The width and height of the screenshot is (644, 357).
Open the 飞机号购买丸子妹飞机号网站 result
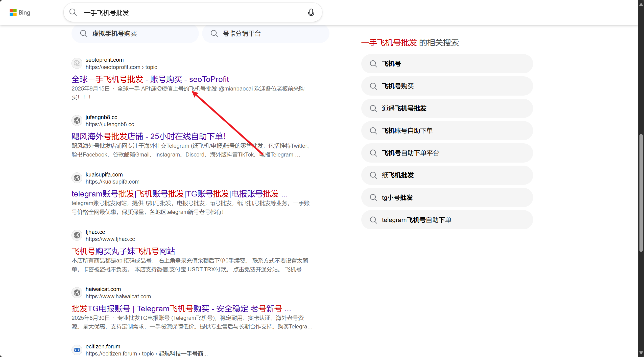pos(123,251)
